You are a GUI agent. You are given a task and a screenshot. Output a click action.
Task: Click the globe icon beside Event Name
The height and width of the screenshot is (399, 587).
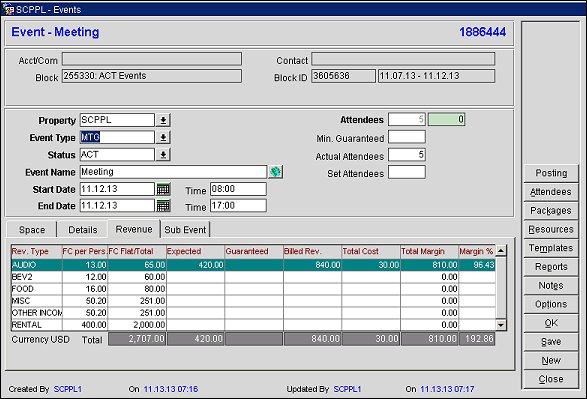(x=276, y=172)
